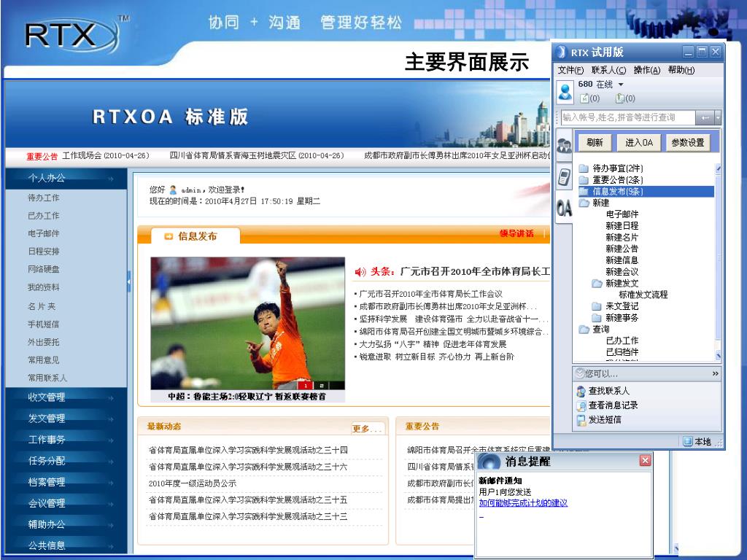This screenshot has width=747, height=560.
Task: Open the 如何能够完成计划的建议 link
Action: click(x=523, y=503)
